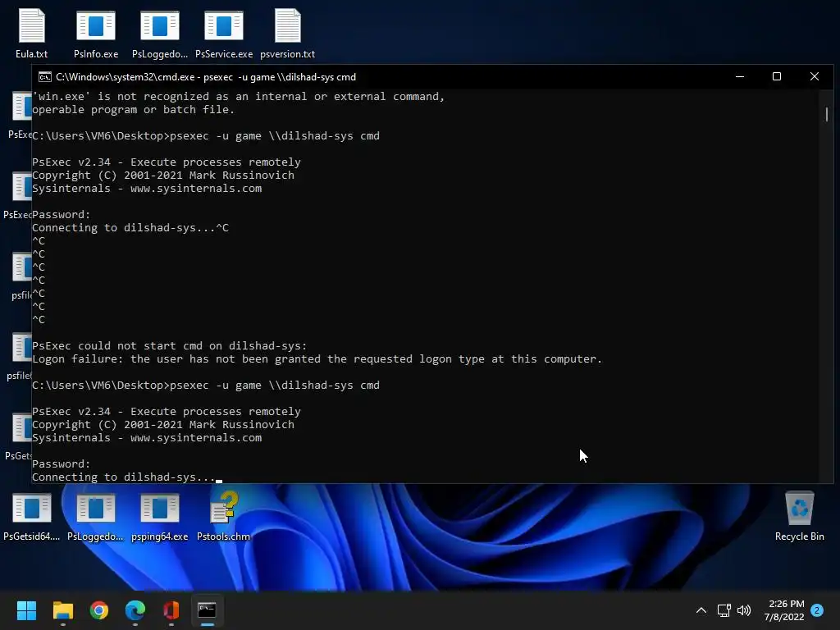Click the Command Prompt vertical scrollbar thumb
The image size is (840, 630).
point(827,114)
